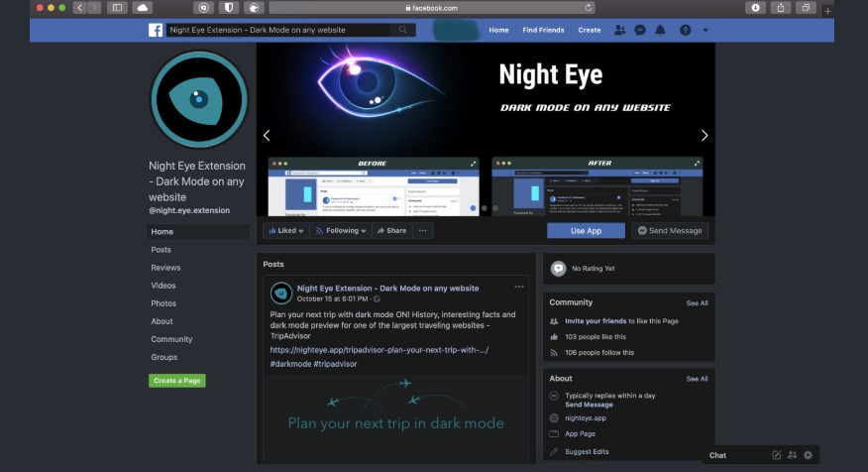Go back with Safari back arrow
The height and width of the screenshot is (472, 868).
click(x=79, y=8)
